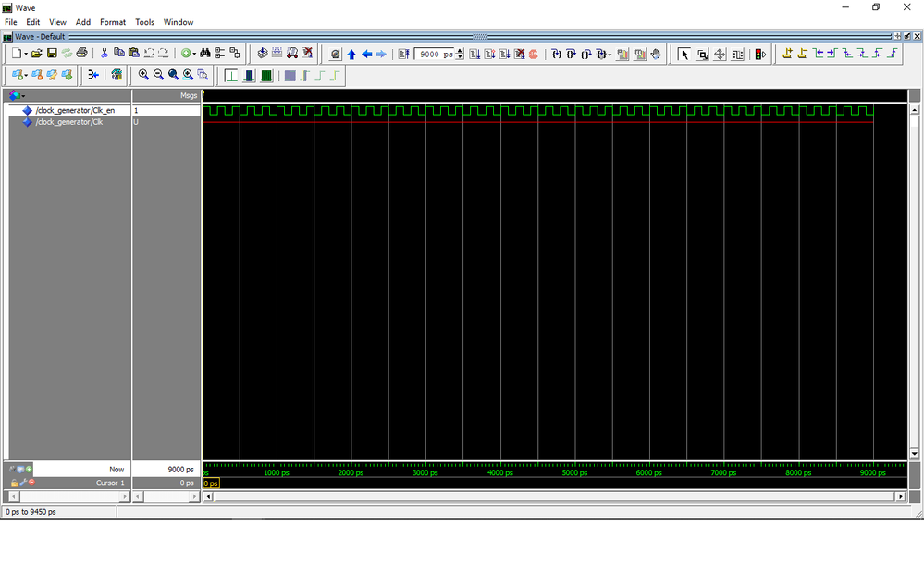
Task: Click the run length field showing 9000 ps
Action: pyautogui.click(x=435, y=54)
